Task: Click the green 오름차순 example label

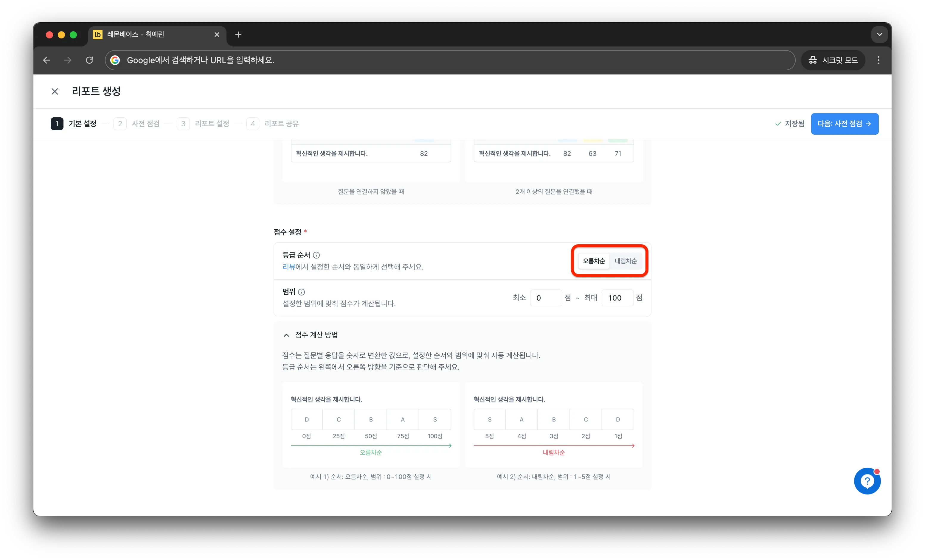Action: point(370,452)
